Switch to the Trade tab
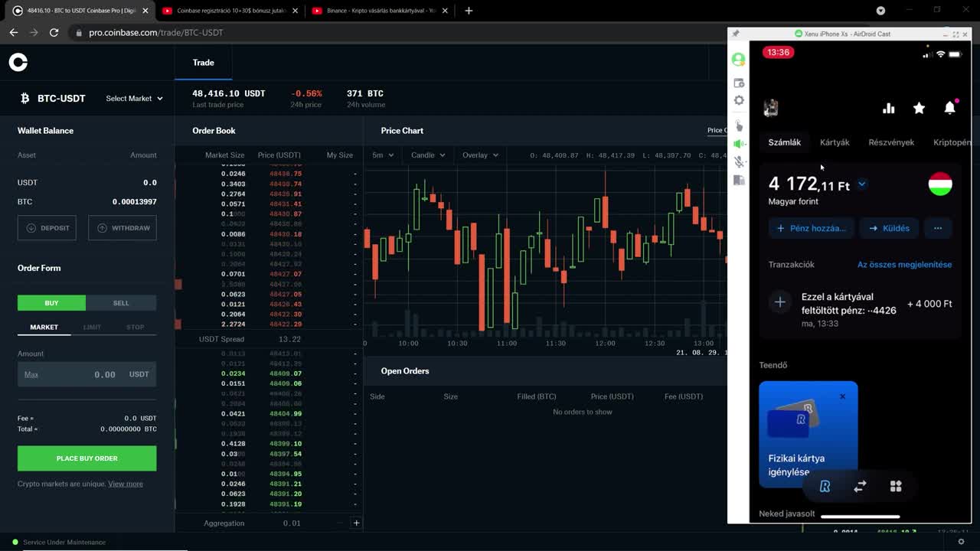This screenshot has width=980, height=551. pyautogui.click(x=203, y=63)
